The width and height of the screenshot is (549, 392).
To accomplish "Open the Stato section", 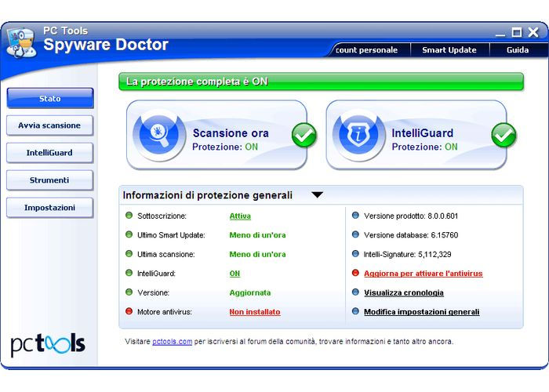I will tap(49, 98).
